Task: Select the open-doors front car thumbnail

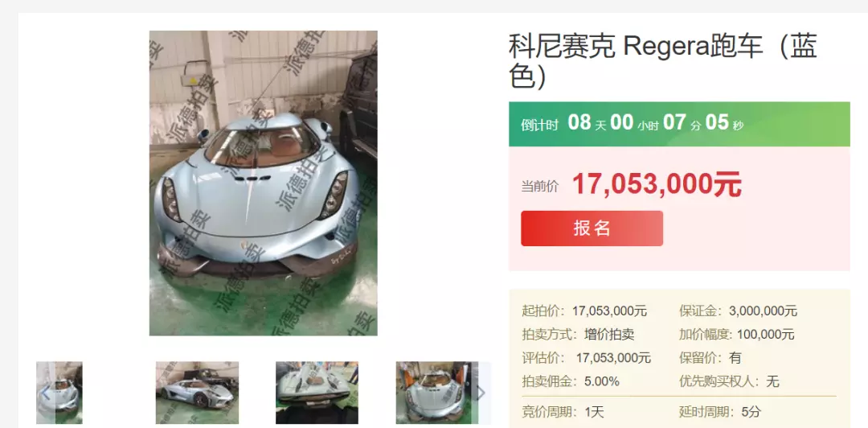Action: (436, 393)
